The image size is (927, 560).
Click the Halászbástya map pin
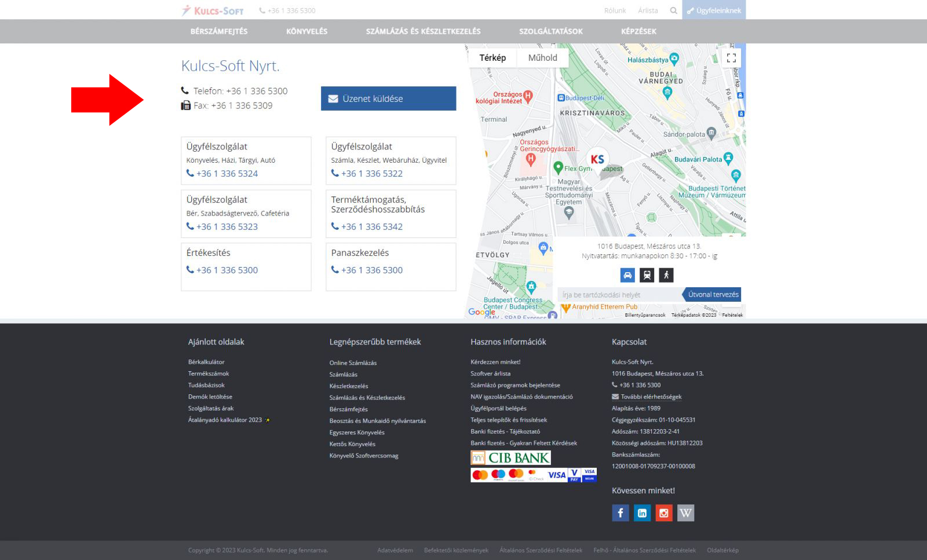674,59
